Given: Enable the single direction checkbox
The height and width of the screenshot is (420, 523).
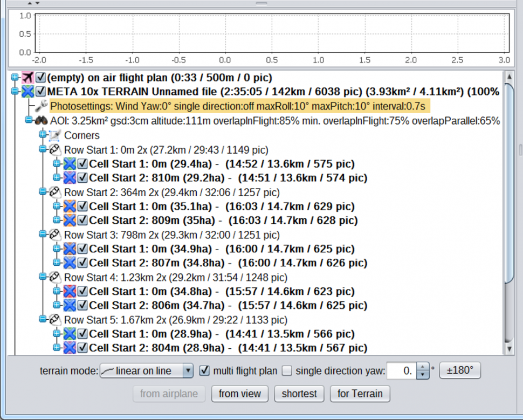Looking at the screenshot, I should 287,371.
